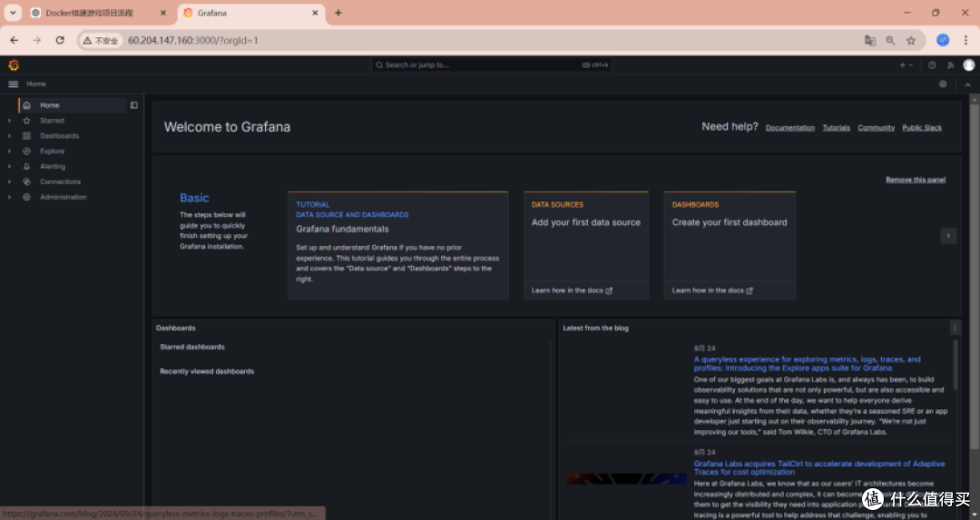Open the browser zoom icon

point(891,41)
